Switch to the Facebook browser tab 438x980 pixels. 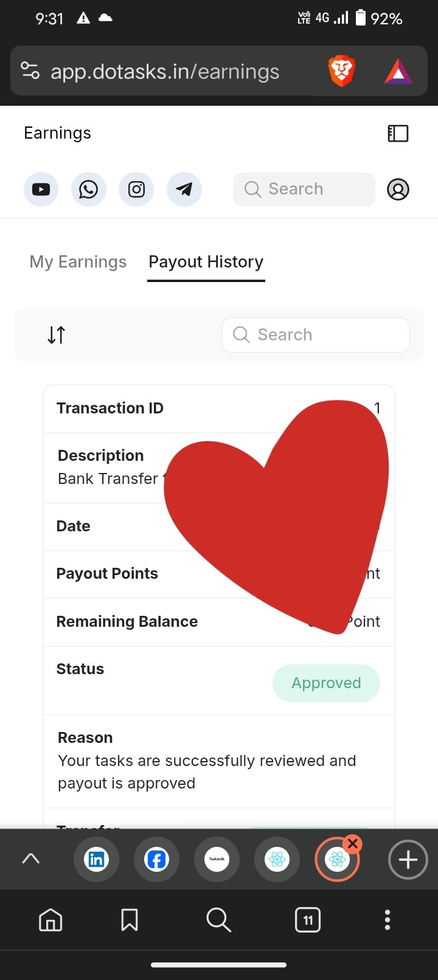click(x=156, y=860)
